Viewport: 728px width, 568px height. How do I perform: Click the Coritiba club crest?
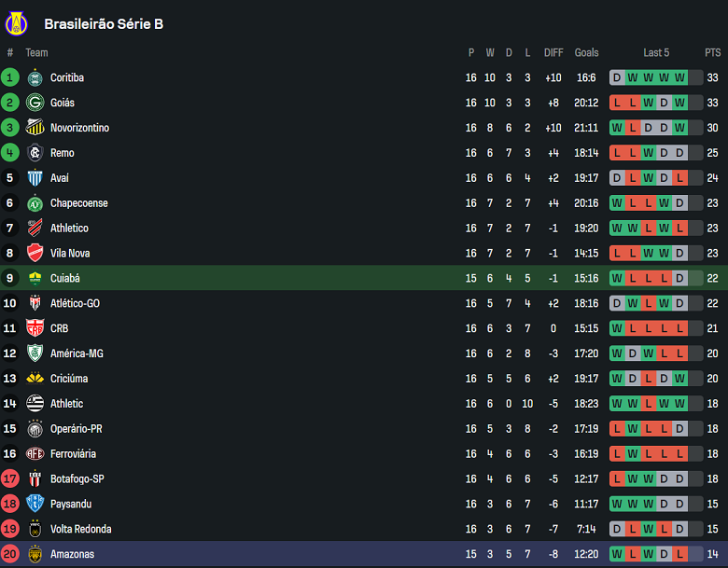pos(35,77)
